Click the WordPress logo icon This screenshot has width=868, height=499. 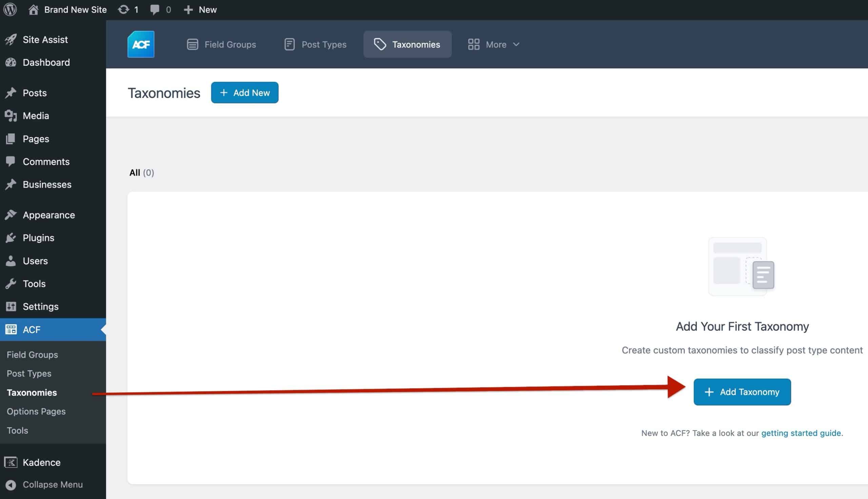(x=10, y=9)
